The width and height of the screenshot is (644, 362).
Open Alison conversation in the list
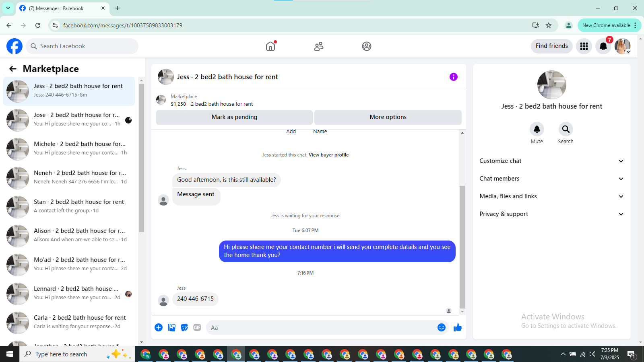pos(69,236)
